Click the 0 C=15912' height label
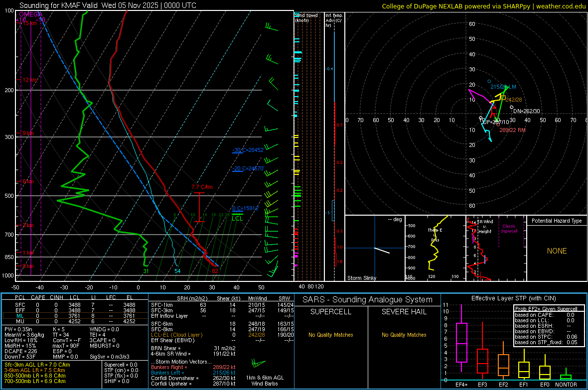The width and height of the screenshot is (588, 390). tap(245, 208)
